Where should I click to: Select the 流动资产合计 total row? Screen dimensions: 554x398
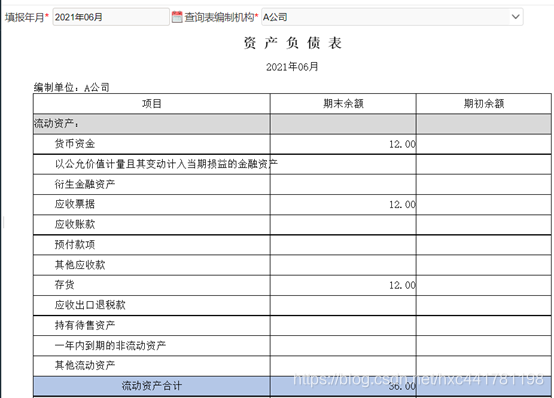tap(292, 386)
